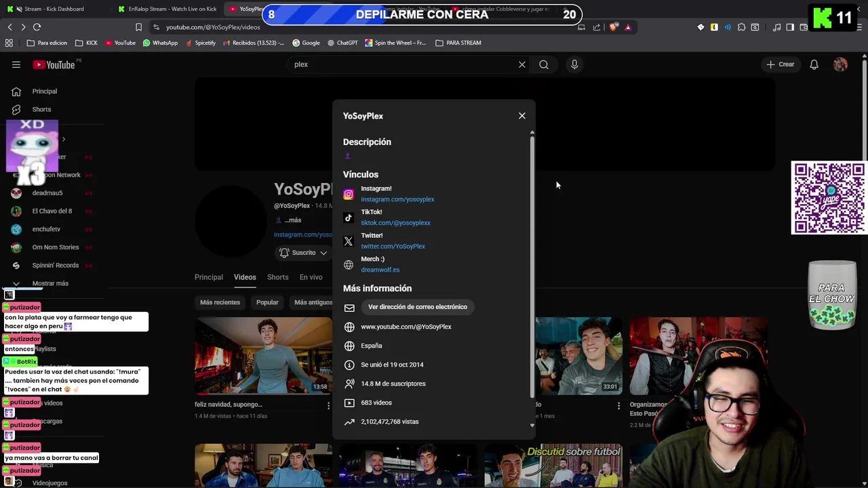Open Spinnin' Records subscription
The width and height of the screenshot is (868, 488).
click(56, 265)
